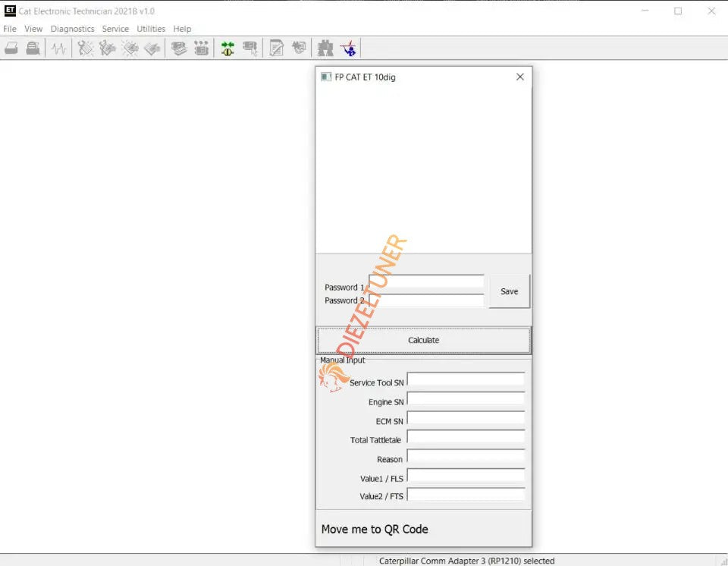The height and width of the screenshot is (566, 728).
Task: Click the ECM SN input field
Action: coord(466,418)
